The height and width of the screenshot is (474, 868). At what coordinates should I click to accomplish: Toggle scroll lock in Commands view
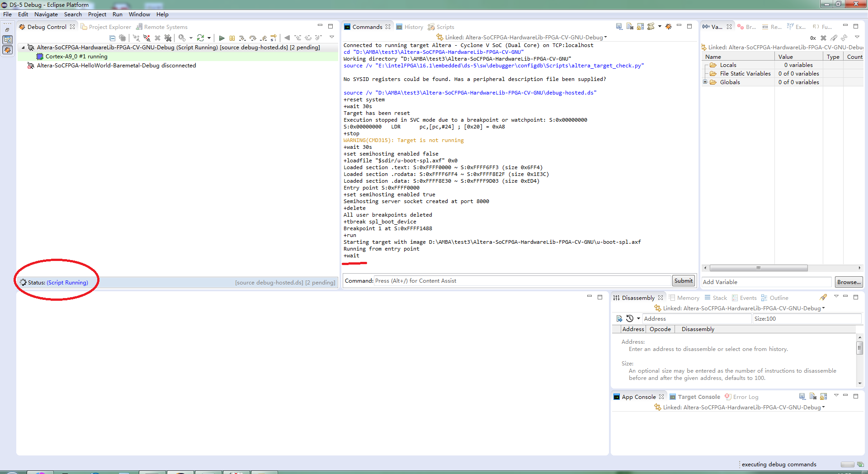coord(641,27)
